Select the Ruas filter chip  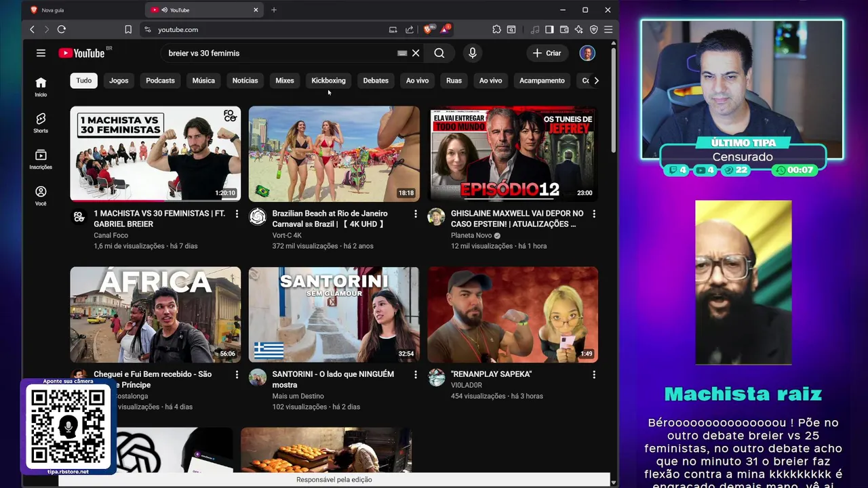tap(454, 80)
